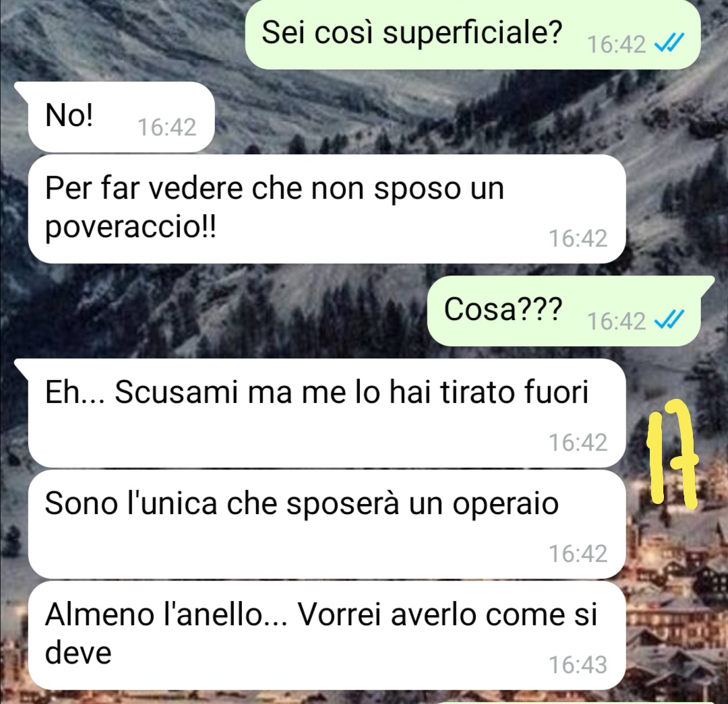Select the "Sei così superficiale?" message text
The height and width of the screenshot is (704, 728).
pyautogui.click(x=412, y=32)
